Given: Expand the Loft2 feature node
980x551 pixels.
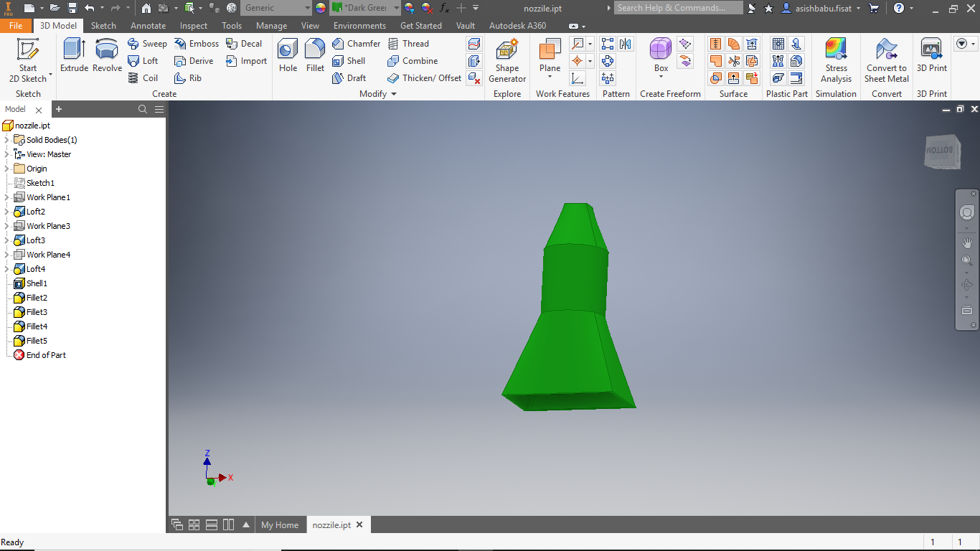Looking at the screenshot, I should point(6,212).
